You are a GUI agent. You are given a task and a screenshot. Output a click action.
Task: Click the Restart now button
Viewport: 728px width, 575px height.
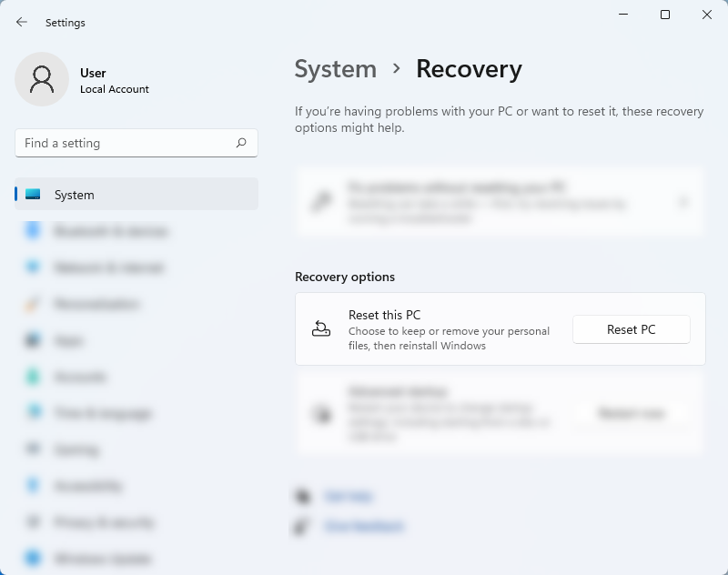coord(631,413)
